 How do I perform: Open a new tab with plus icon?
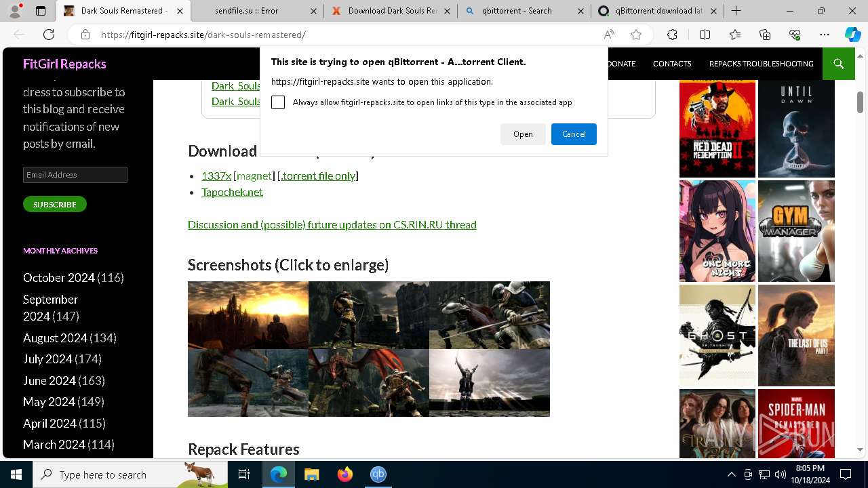pyautogui.click(x=736, y=11)
